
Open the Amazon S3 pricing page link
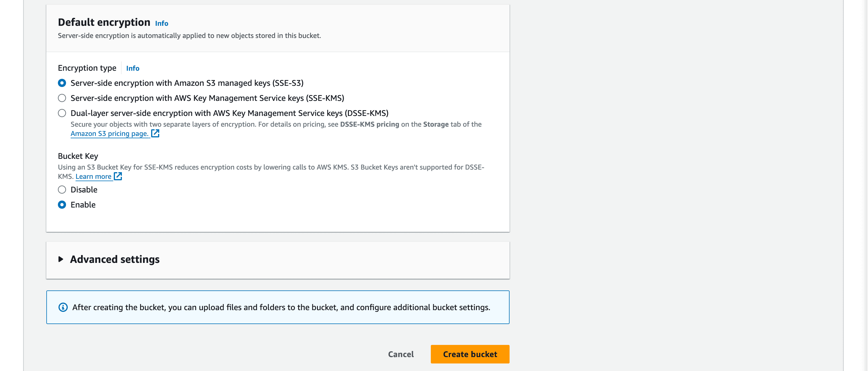(109, 134)
